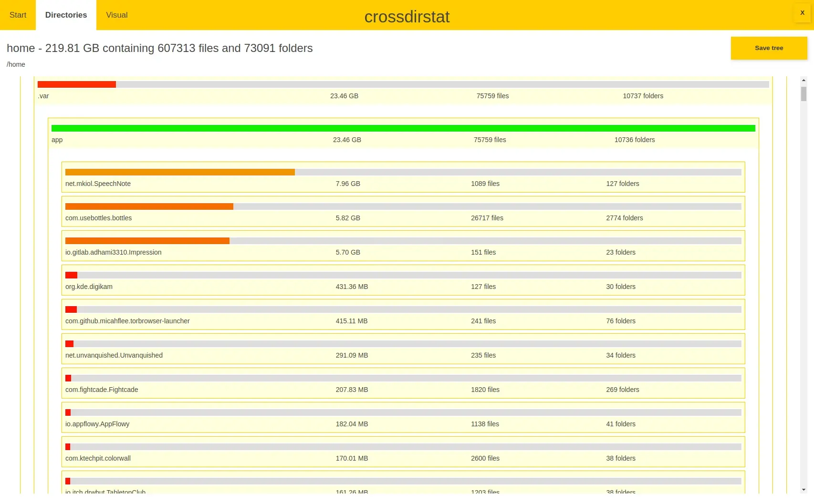Click the usage bar of AppFlowy

tap(68, 412)
